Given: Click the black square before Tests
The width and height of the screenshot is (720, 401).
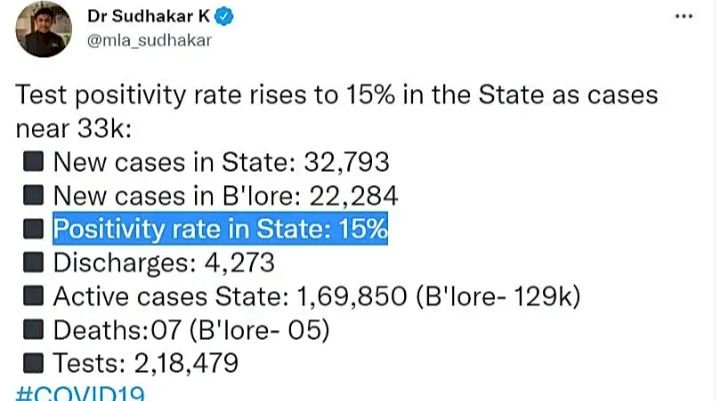Looking at the screenshot, I should (34, 363).
